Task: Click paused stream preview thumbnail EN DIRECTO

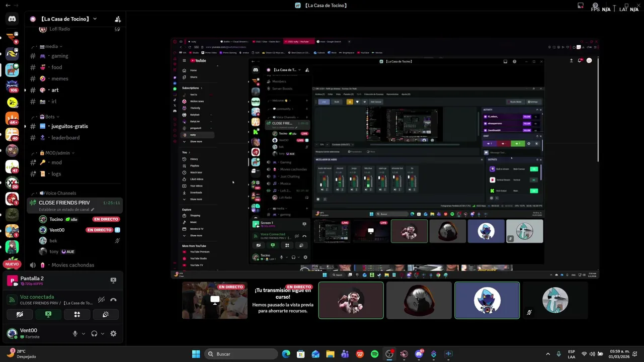Action: click(215, 300)
